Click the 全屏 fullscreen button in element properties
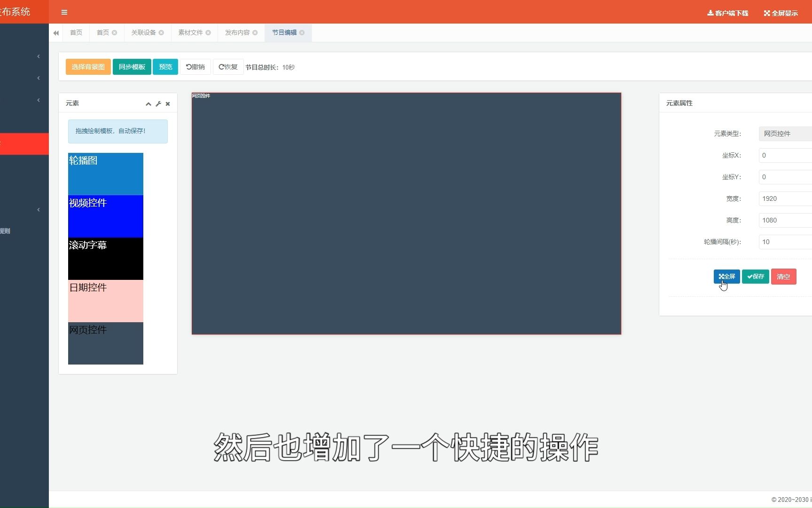The height and width of the screenshot is (508, 812). (x=726, y=277)
